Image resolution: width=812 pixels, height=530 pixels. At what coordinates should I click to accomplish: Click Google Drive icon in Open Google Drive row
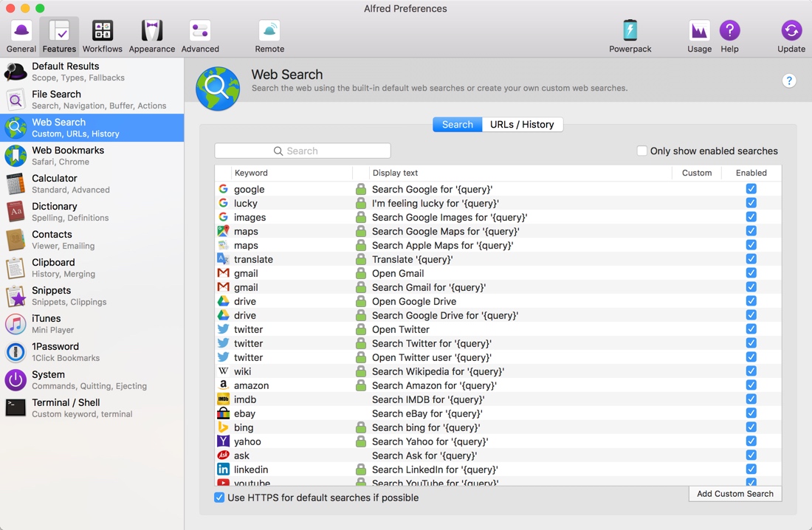tap(223, 301)
